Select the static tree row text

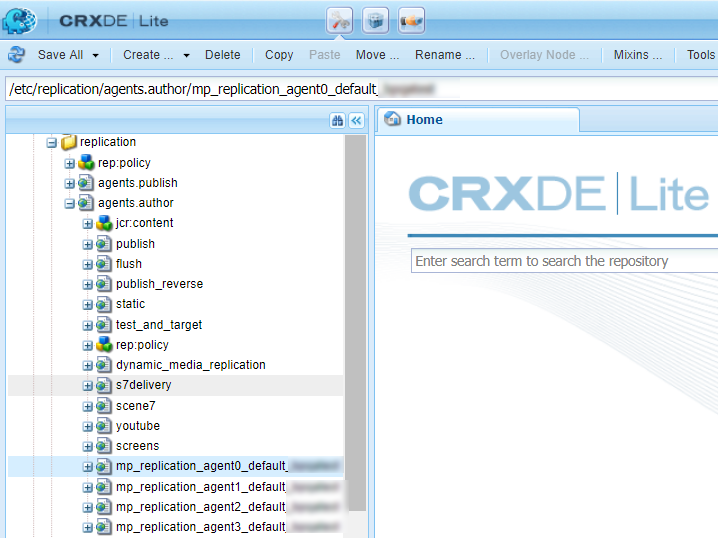point(131,304)
